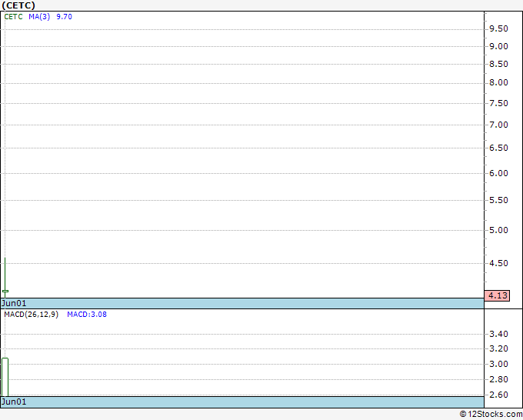The width and height of the screenshot is (523, 420).
Task: Click the MACD(26,12,9) indicator label
Action: coord(32,315)
